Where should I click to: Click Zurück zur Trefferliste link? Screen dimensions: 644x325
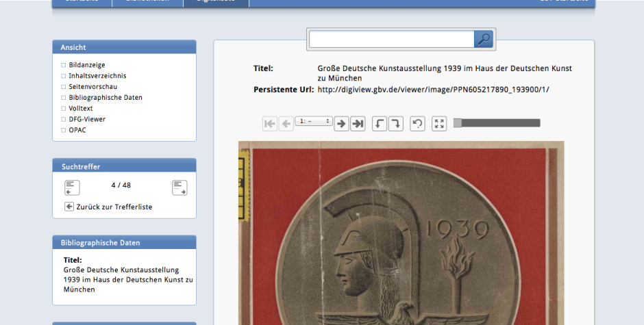(x=114, y=207)
